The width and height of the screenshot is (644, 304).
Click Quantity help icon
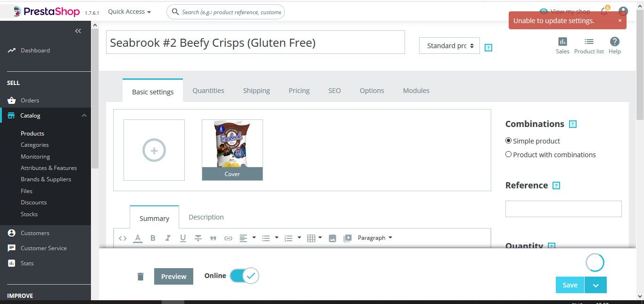pos(552,246)
